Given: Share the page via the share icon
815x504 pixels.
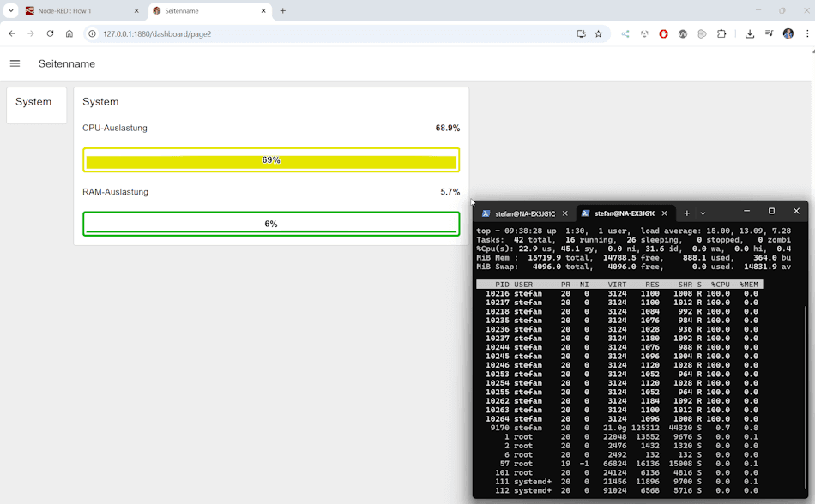Looking at the screenshot, I should click(625, 33).
